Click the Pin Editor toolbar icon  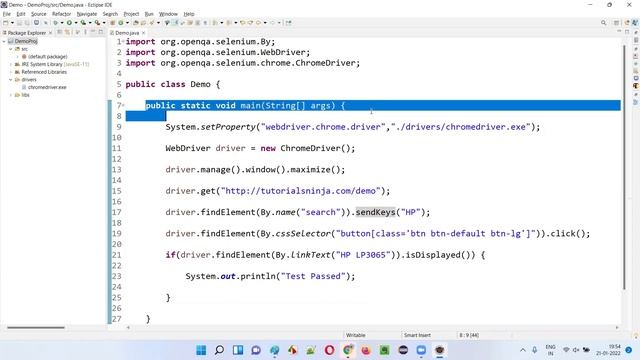[289, 23]
